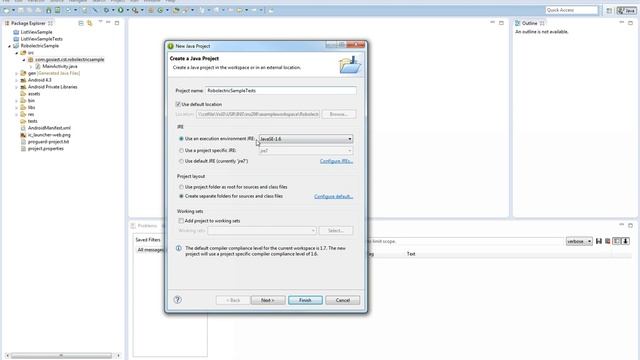This screenshot has height=360, width=640.
Task: Click the External Tools run icon with toolbox
Action: coord(135,10)
